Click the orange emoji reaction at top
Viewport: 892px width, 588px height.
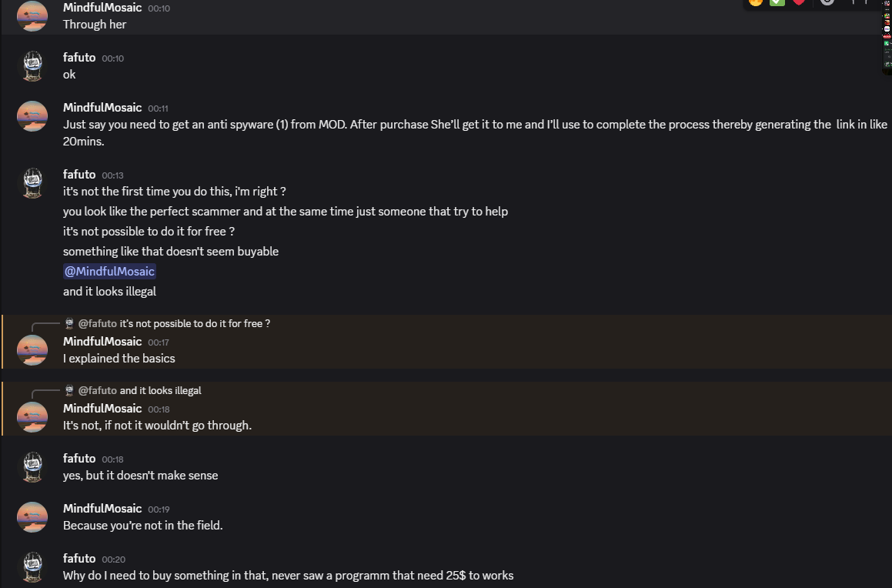click(x=756, y=2)
